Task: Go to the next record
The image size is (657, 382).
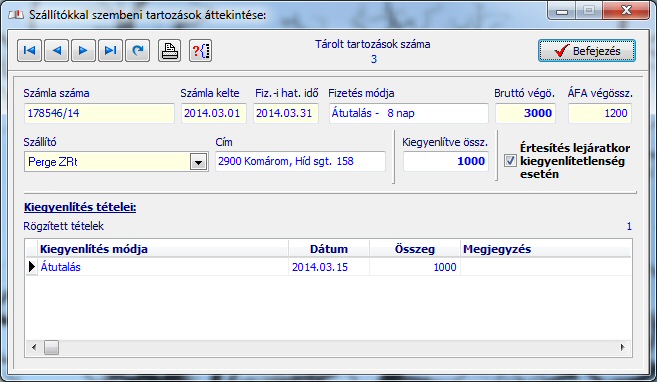Action: click(x=83, y=51)
